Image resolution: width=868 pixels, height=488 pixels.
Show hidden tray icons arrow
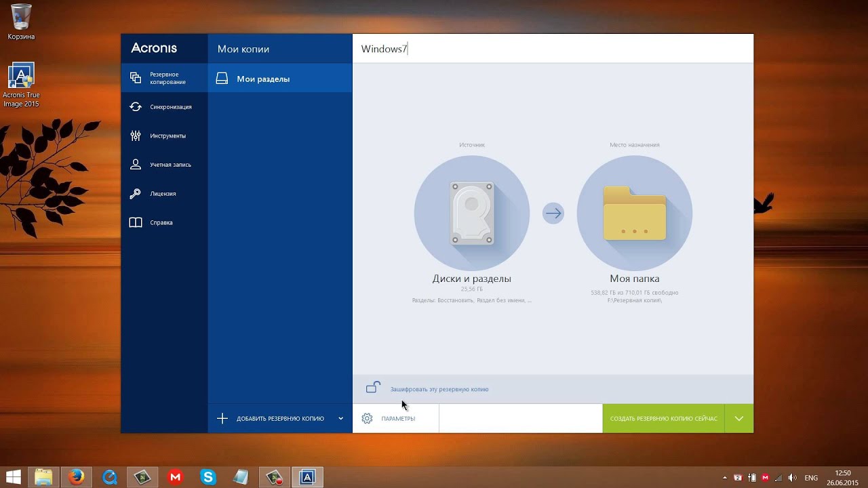pos(725,478)
